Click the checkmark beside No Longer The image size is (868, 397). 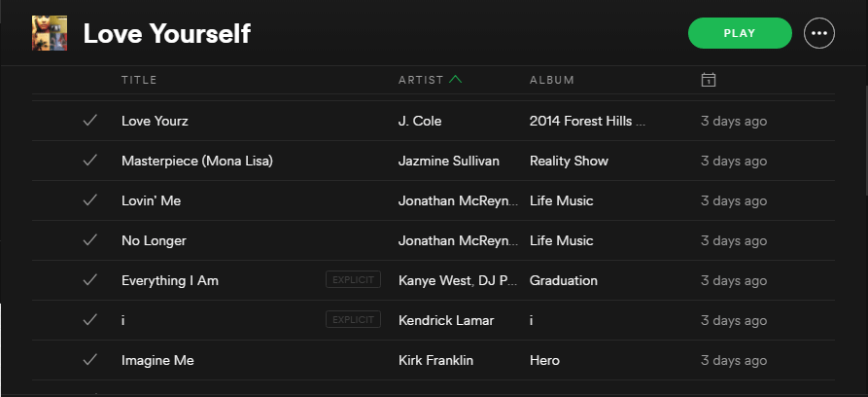[x=90, y=240]
